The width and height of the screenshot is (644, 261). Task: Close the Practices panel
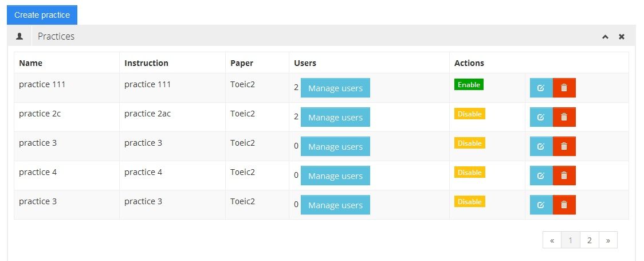[621, 37]
